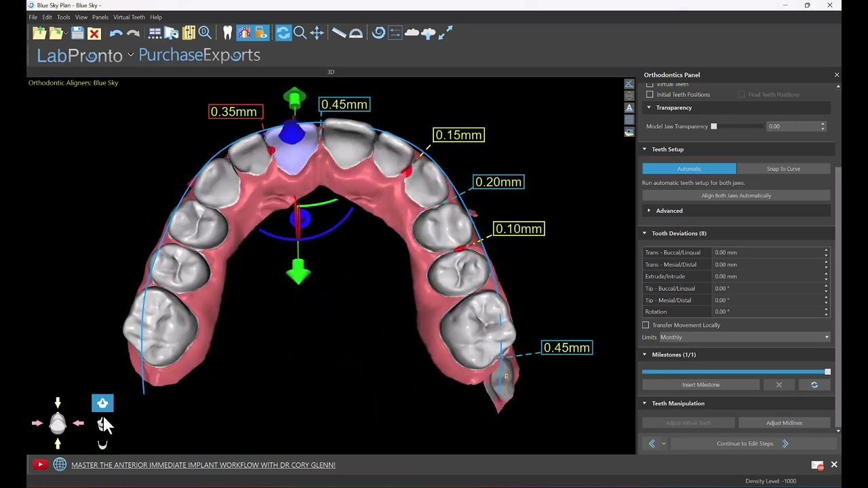This screenshot has height=488, width=868.
Task: Open the Edit menu
Action: (x=47, y=17)
